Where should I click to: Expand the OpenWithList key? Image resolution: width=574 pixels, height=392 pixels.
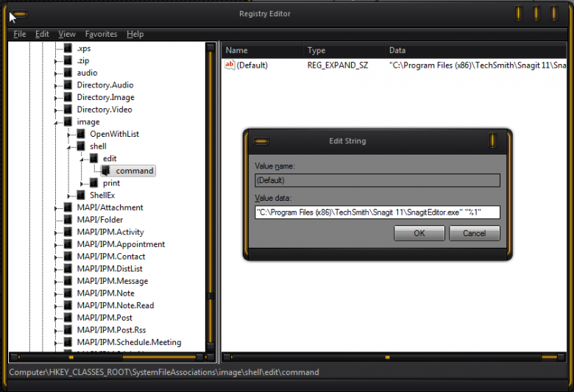point(69,135)
